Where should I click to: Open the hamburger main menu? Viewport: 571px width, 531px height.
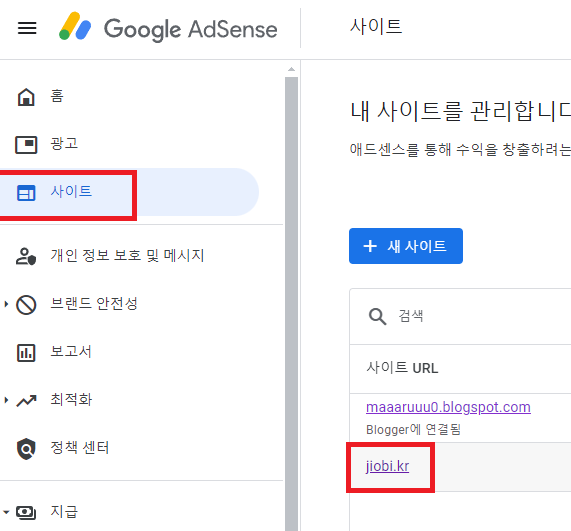27,28
